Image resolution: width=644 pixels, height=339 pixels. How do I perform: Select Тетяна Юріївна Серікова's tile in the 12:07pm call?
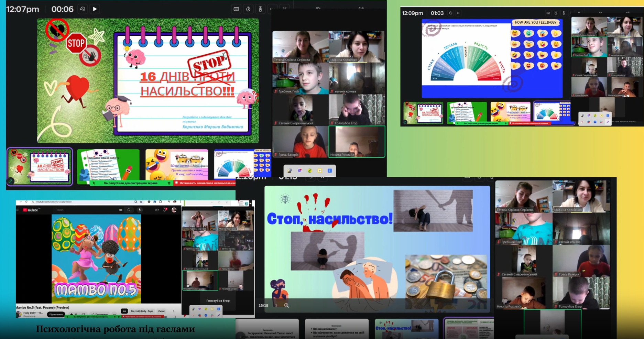[301, 46]
